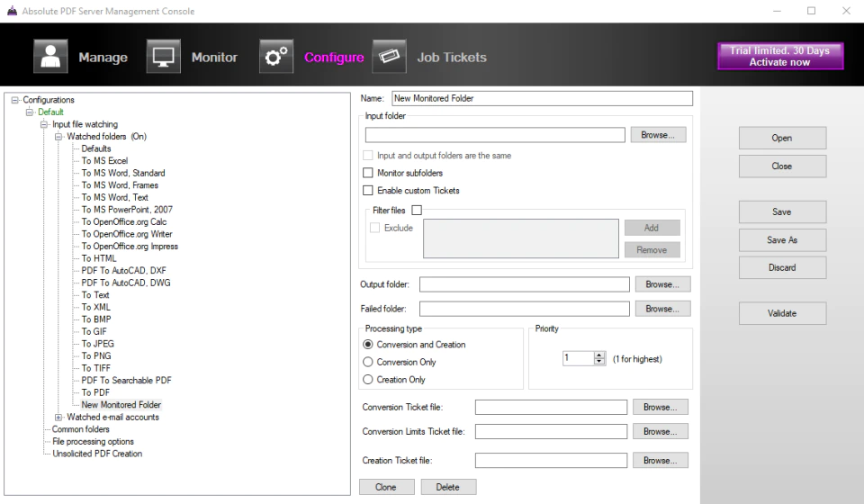Click the Job Tickets ticket icon
This screenshot has height=504, width=864.
coord(389,56)
